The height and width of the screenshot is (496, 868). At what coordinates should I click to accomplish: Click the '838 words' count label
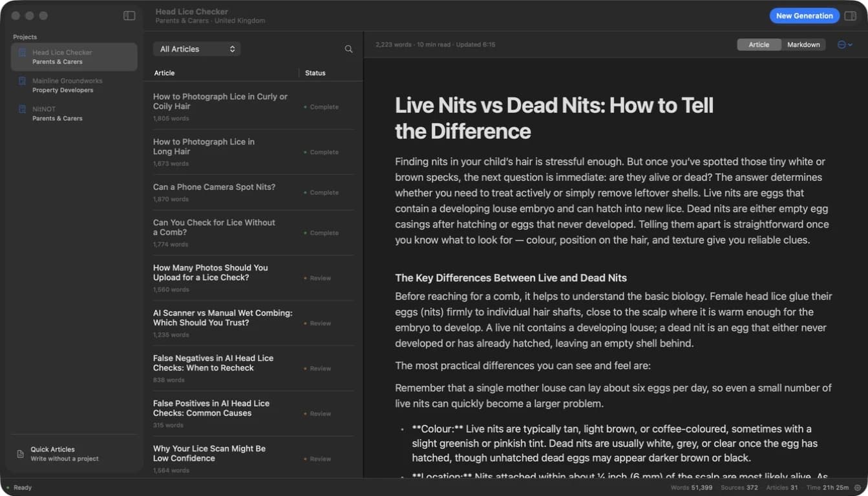(169, 380)
